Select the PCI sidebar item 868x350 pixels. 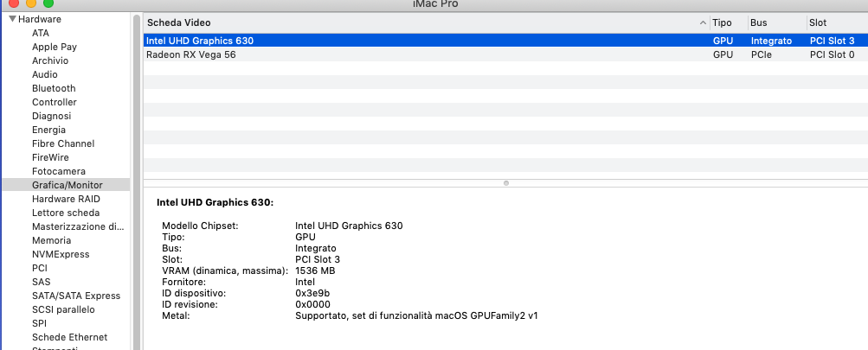pos(39,268)
